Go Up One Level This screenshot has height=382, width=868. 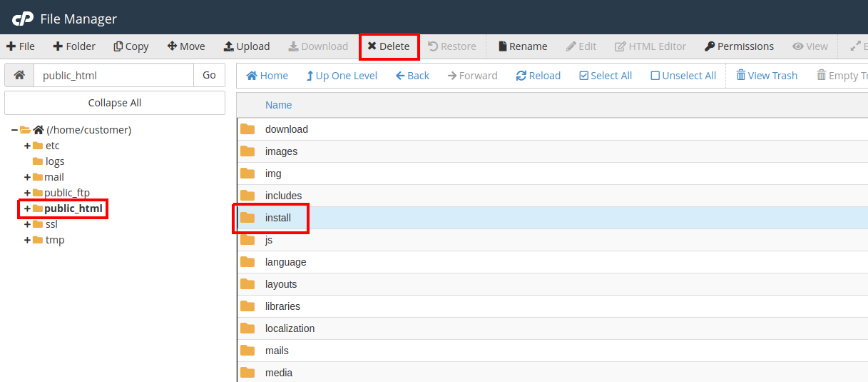coord(341,76)
